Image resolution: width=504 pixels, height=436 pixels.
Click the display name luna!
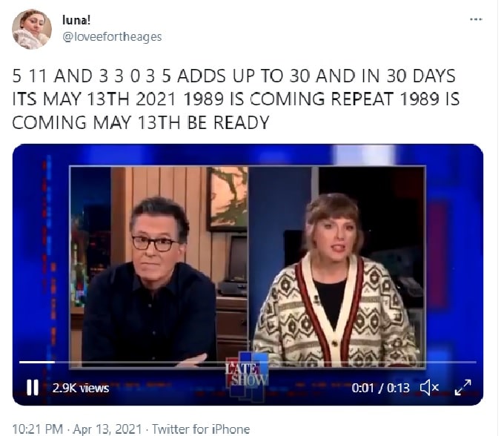click(76, 20)
